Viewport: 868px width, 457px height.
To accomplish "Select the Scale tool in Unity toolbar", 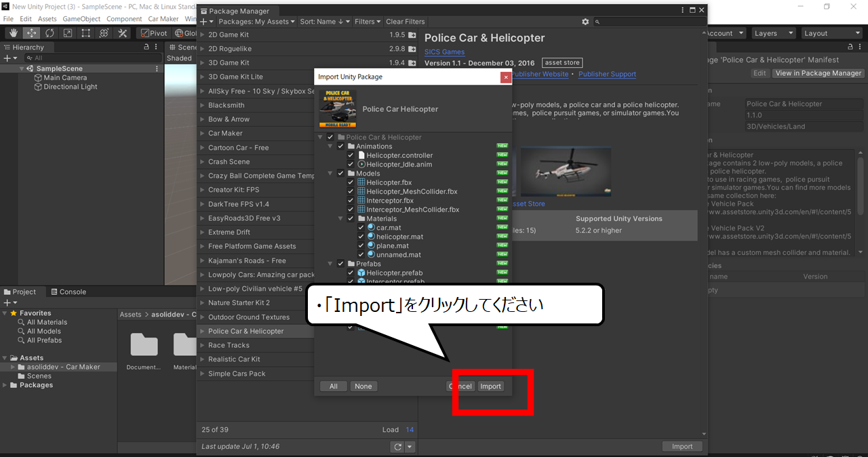I will pos(68,33).
